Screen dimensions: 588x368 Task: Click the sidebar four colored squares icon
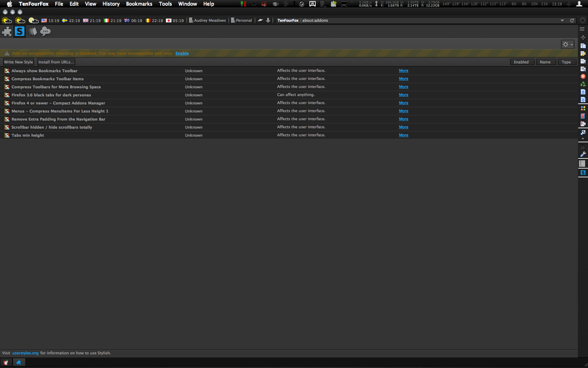coord(583,108)
